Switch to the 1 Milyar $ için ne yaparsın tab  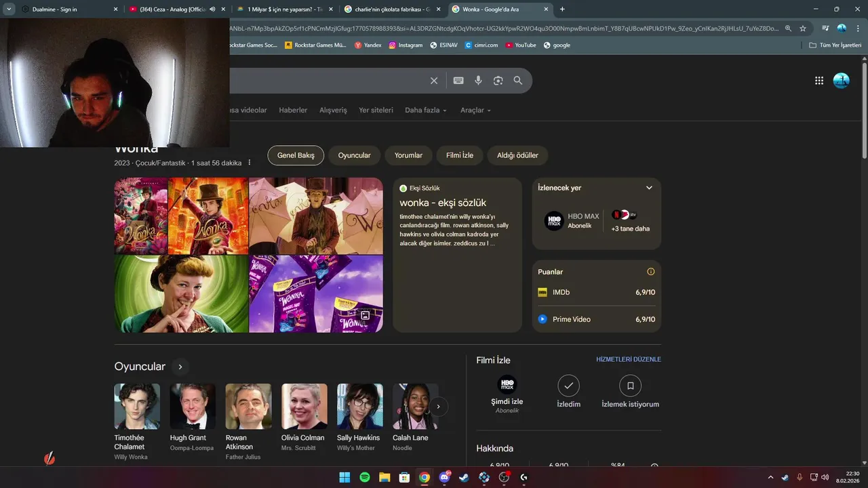(285, 9)
